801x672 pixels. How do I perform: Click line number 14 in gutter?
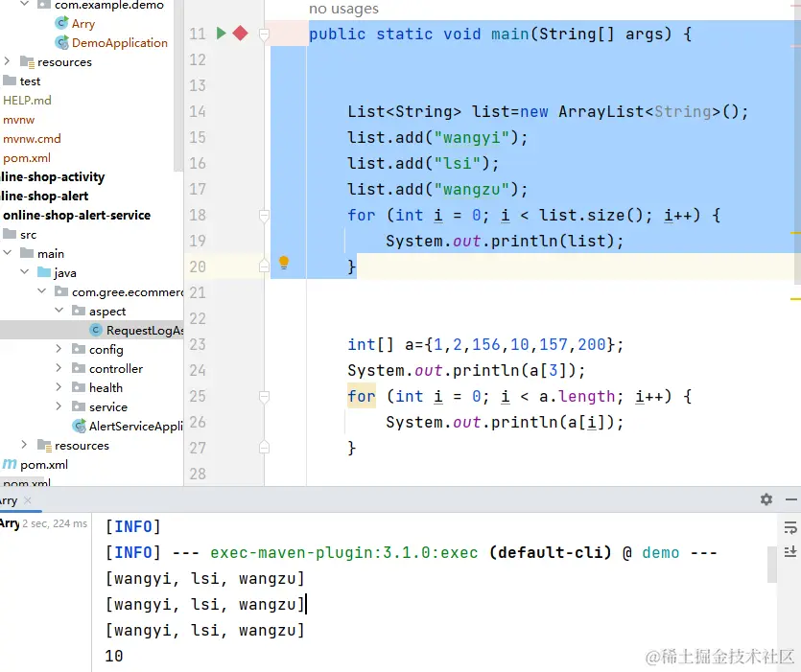(198, 111)
